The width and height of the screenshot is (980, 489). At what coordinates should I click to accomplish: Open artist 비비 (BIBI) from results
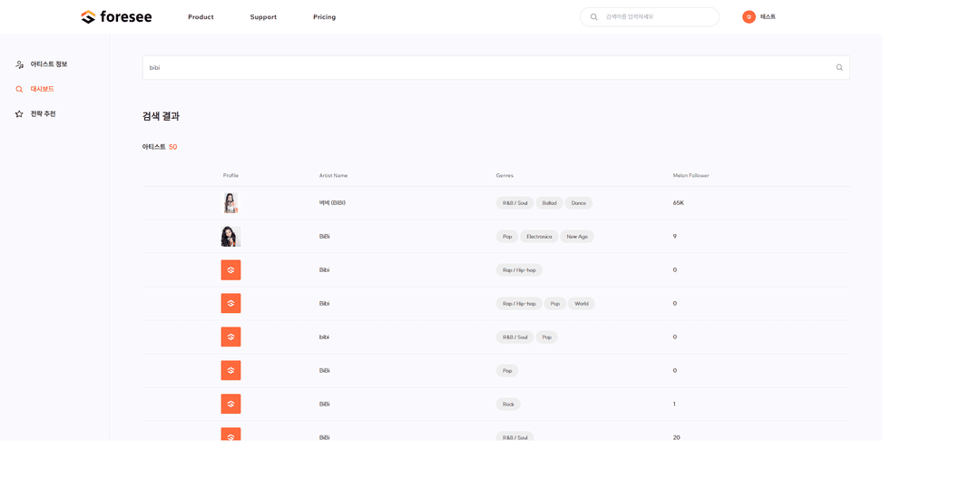coord(332,203)
